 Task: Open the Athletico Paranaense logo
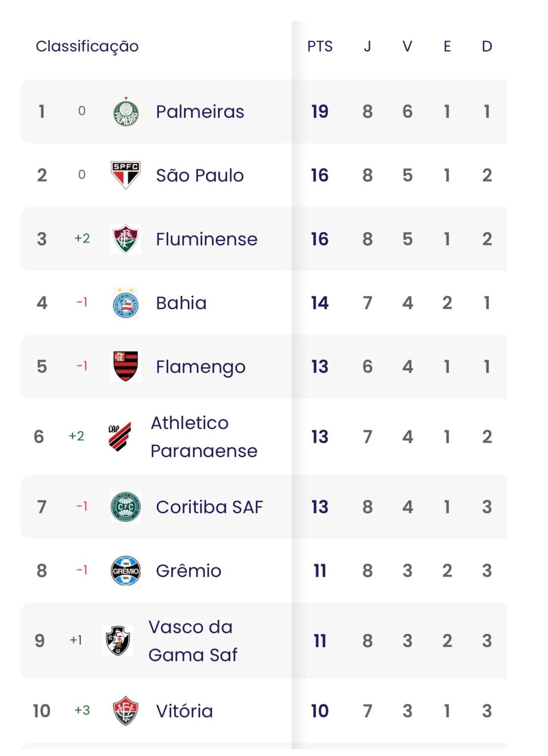120,437
